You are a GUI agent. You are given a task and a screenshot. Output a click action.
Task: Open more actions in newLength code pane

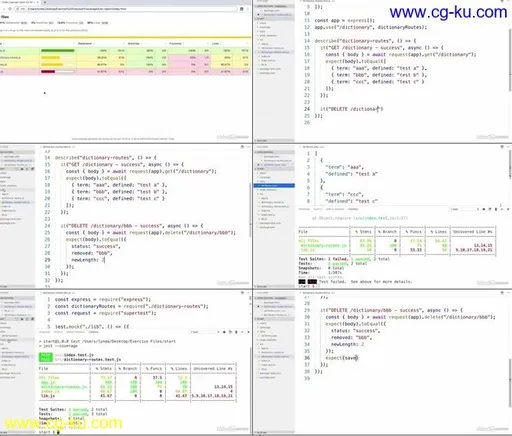pos(249,147)
